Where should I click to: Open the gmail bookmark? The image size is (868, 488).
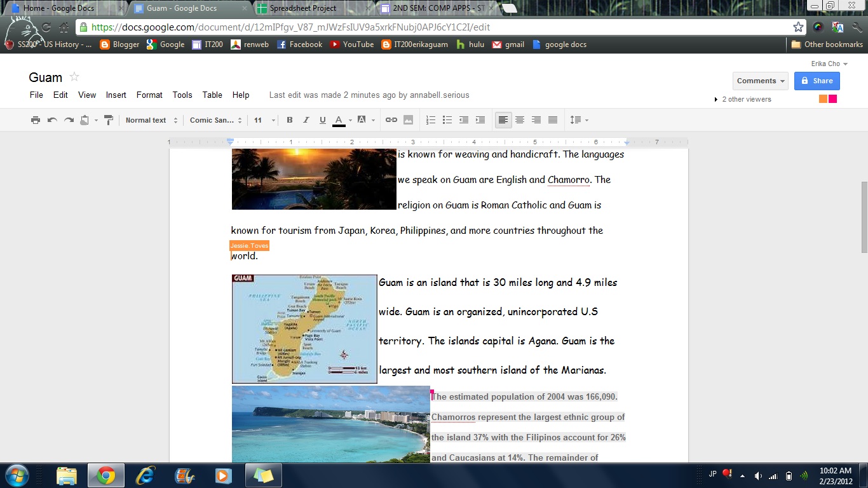click(x=508, y=44)
